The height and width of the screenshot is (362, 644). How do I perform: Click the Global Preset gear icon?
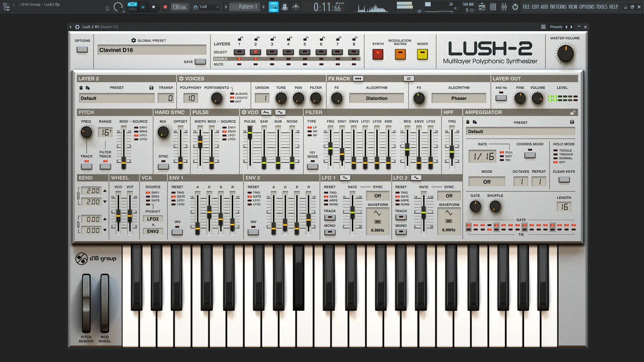click(133, 40)
